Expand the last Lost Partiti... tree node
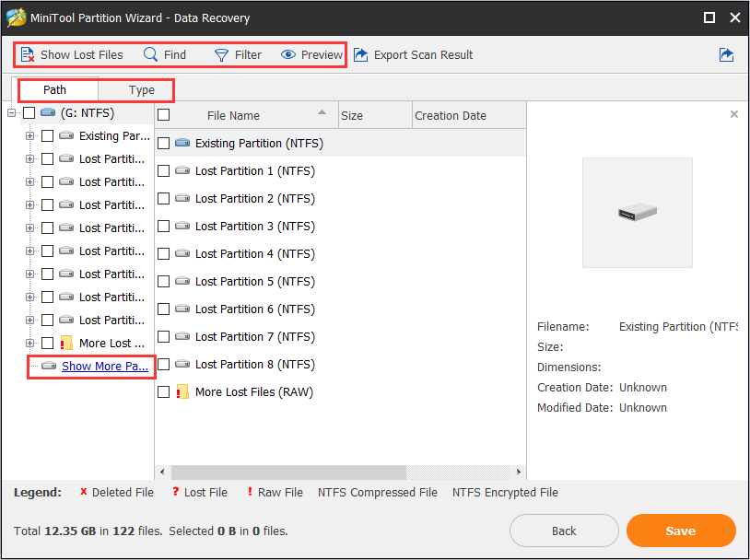Screen dimensions: 750x560 coord(29,320)
